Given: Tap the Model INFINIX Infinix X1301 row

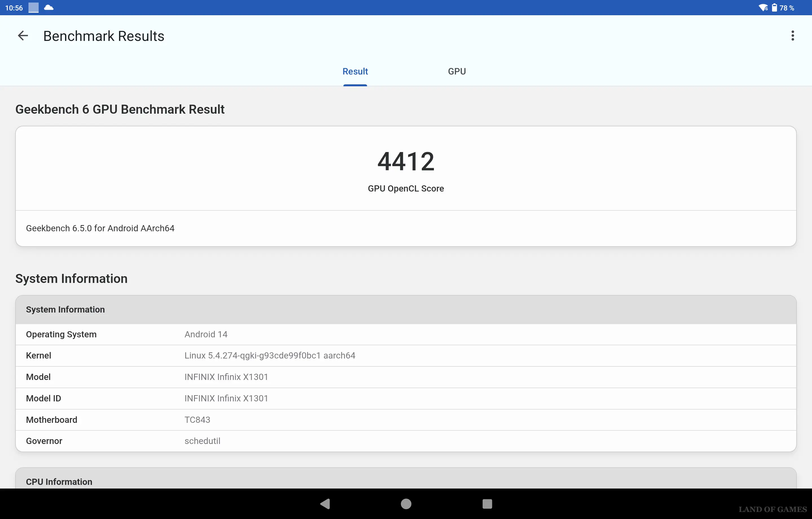Looking at the screenshot, I should tap(406, 377).
